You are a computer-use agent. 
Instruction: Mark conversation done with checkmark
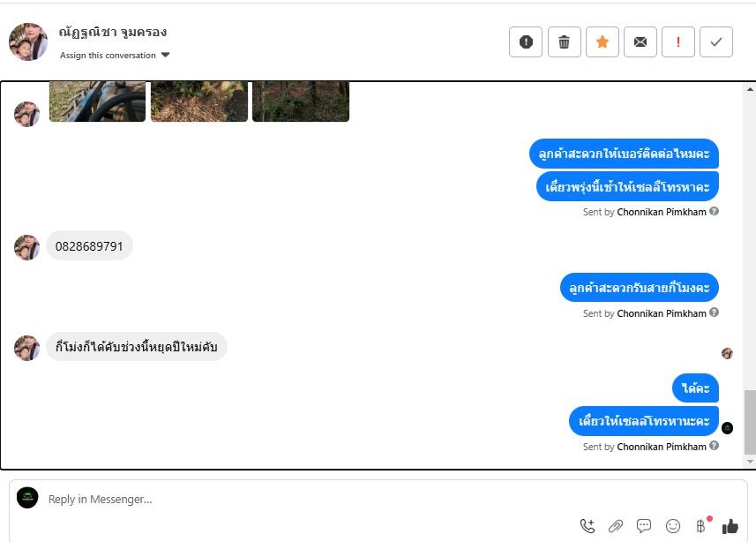point(716,42)
